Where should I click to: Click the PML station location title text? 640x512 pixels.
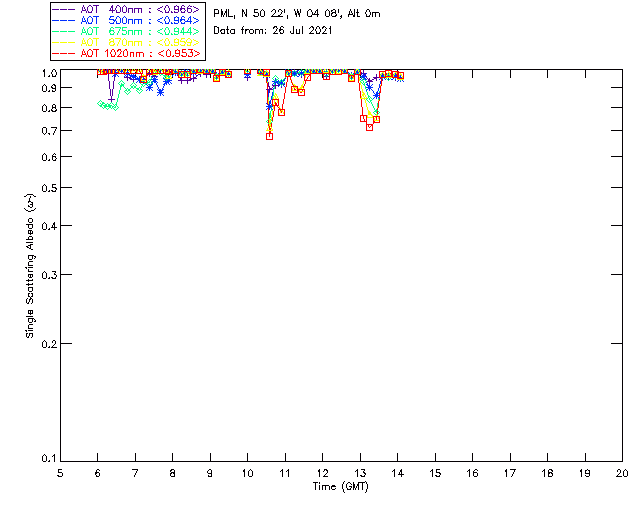pos(296,14)
